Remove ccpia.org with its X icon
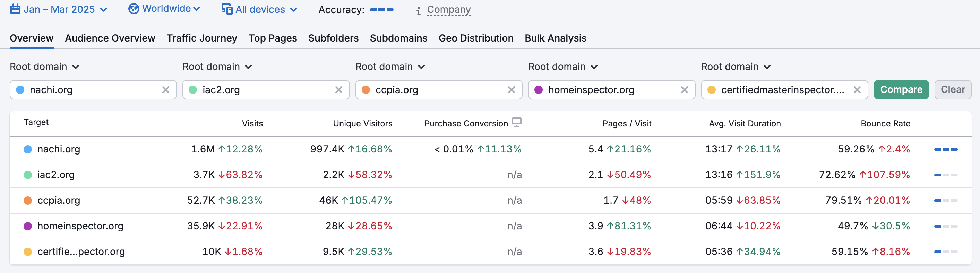The image size is (980, 273). point(511,90)
